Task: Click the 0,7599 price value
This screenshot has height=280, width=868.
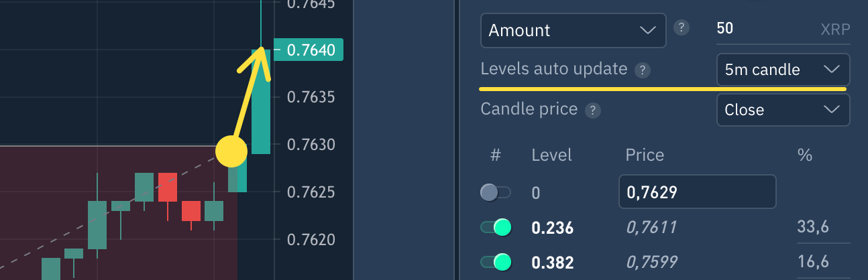Action: (x=651, y=262)
